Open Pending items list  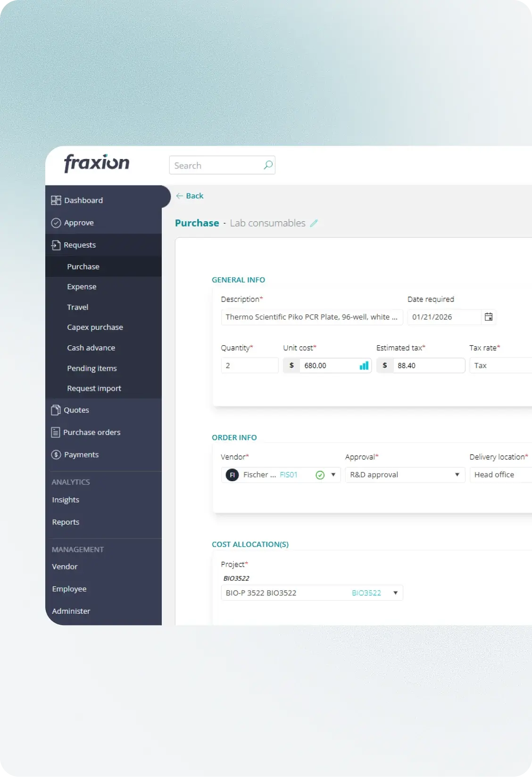(92, 368)
